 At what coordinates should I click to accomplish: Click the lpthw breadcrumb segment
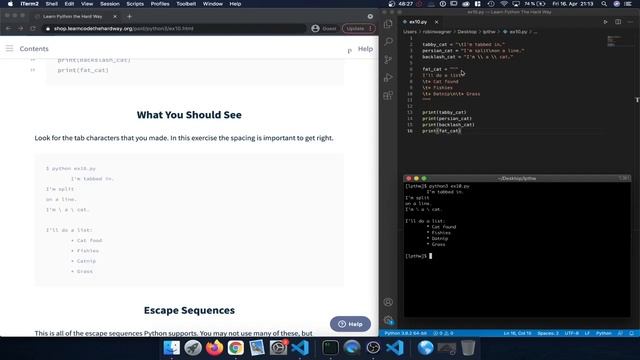pos(489,31)
